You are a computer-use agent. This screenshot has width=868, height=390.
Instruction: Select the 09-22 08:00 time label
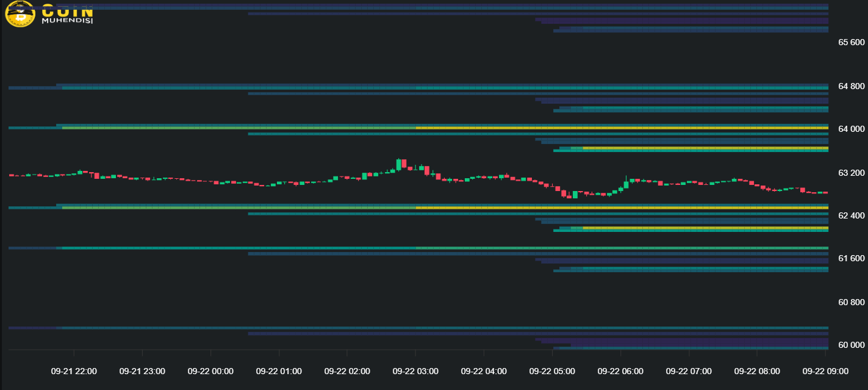pyautogui.click(x=757, y=371)
